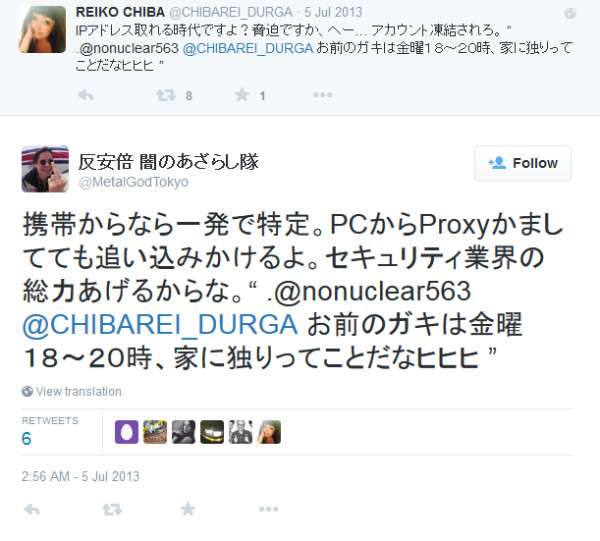Open the retweets count of 6

click(x=26, y=438)
